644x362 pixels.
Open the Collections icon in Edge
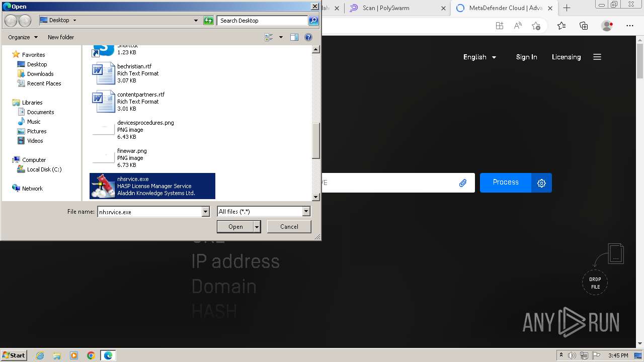[584, 26]
